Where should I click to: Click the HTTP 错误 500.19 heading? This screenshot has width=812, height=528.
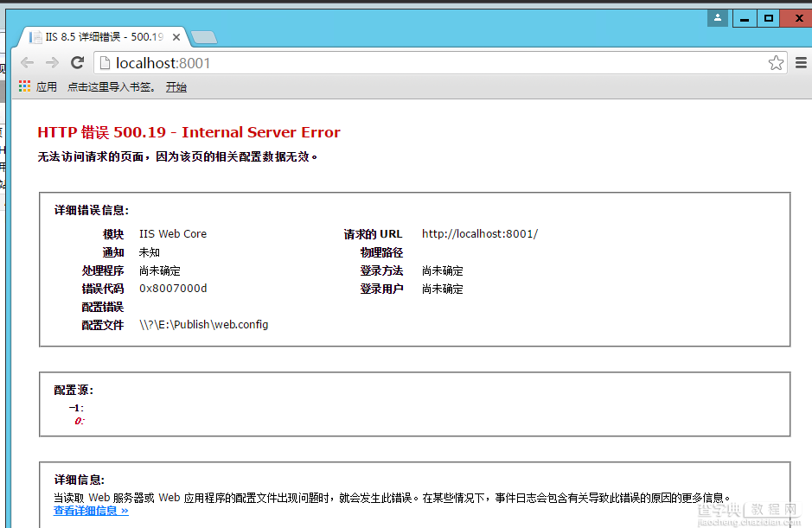189,132
